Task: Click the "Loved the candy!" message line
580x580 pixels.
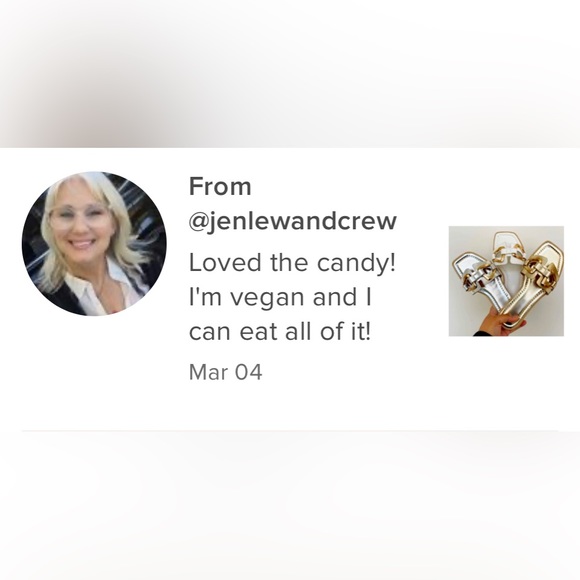Action: [x=292, y=262]
